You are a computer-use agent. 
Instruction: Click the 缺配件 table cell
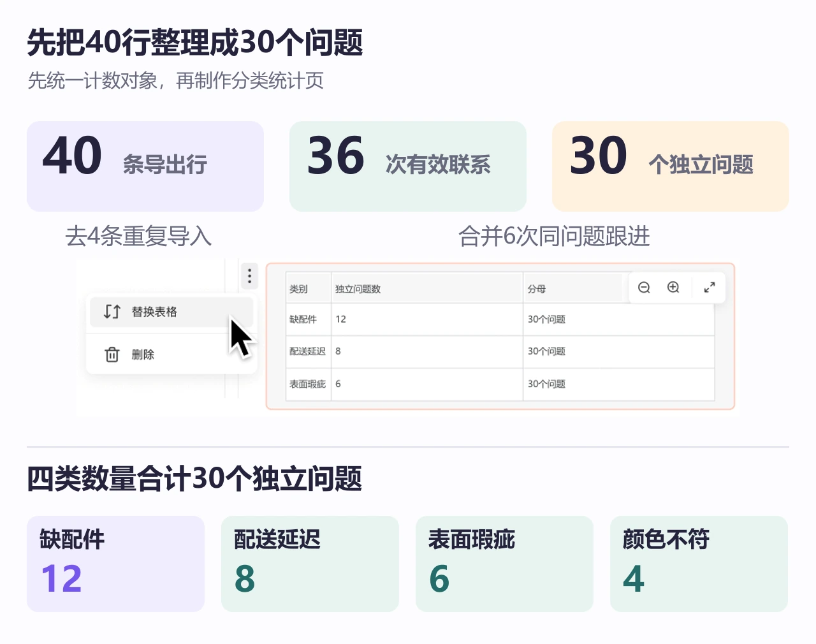[x=309, y=319]
